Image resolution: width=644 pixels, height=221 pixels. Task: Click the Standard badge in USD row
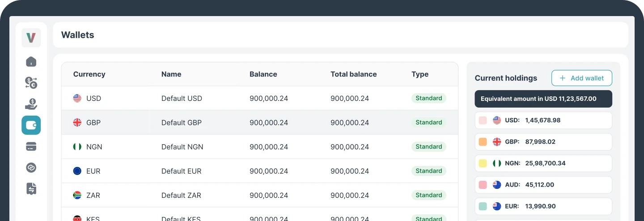[429, 98]
